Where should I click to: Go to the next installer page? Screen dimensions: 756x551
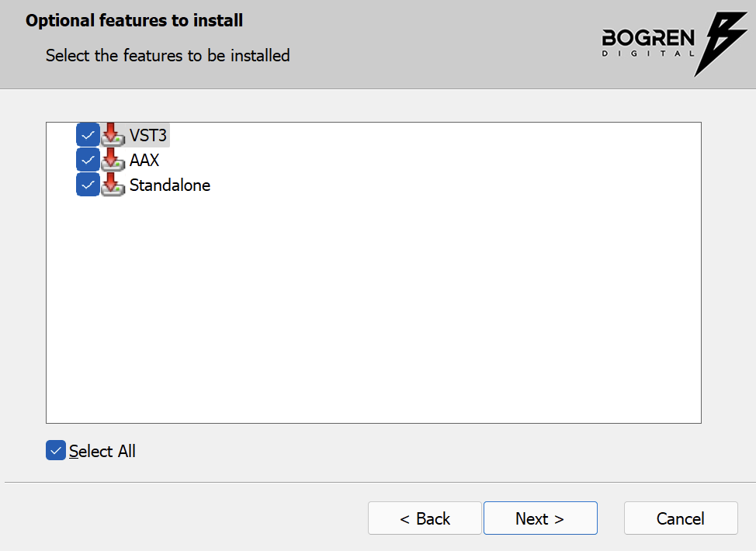point(540,518)
